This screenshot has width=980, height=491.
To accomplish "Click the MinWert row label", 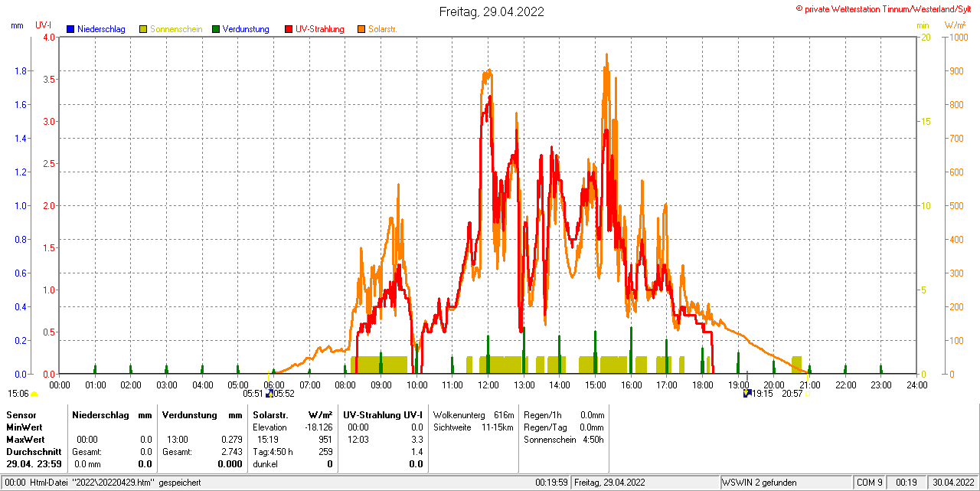I will tap(24, 427).
